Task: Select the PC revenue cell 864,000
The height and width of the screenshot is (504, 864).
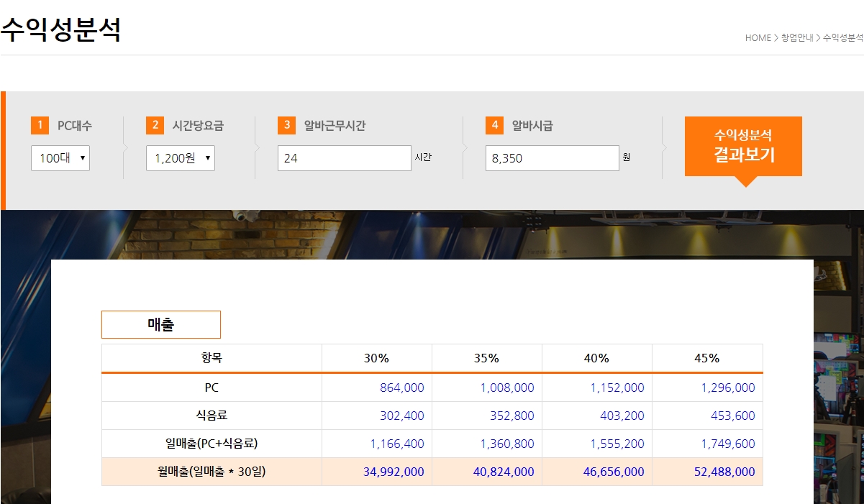Action: pyautogui.click(x=401, y=388)
